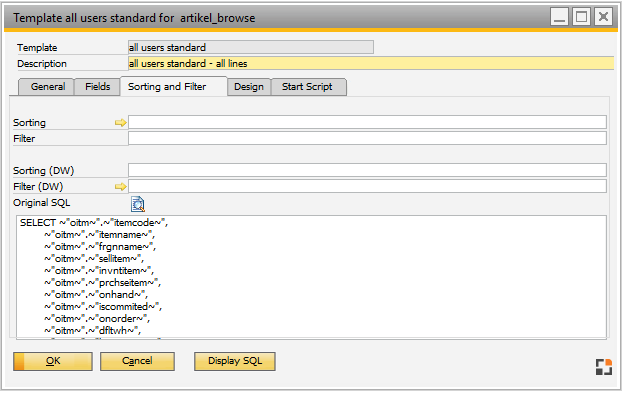Click into the Filter text field
The image size is (624, 393).
pyautogui.click(x=367, y=138)
